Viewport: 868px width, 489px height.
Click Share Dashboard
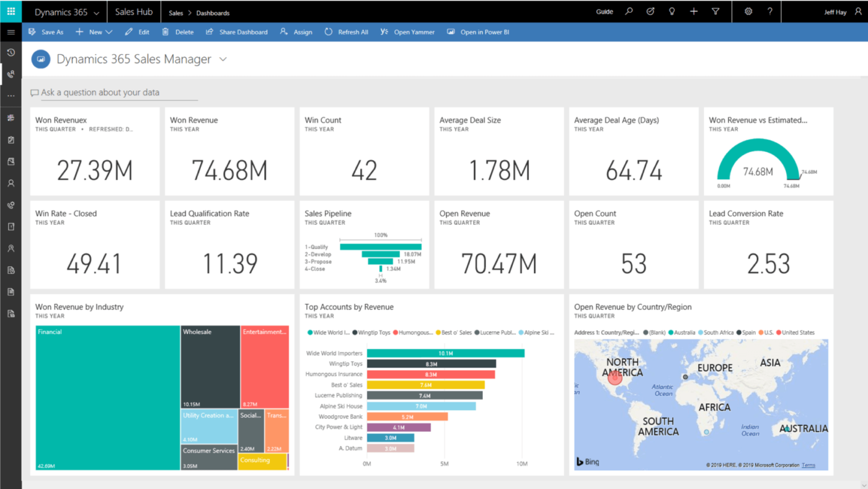click(237, 32)
